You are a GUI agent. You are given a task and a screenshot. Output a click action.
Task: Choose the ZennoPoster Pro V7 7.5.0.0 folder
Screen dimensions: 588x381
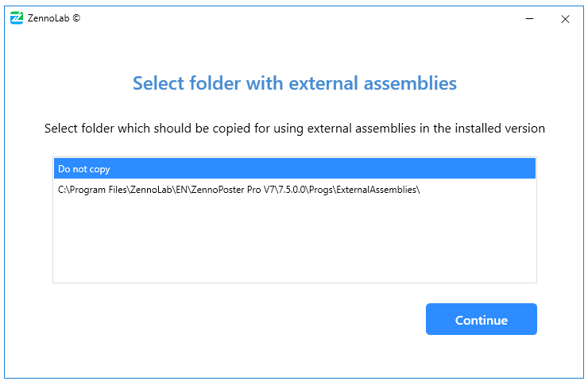pos(238,190)
